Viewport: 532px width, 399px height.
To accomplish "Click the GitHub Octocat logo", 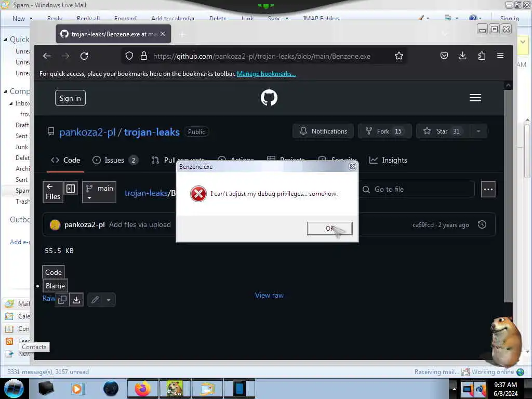I will [x=269, y=98].
